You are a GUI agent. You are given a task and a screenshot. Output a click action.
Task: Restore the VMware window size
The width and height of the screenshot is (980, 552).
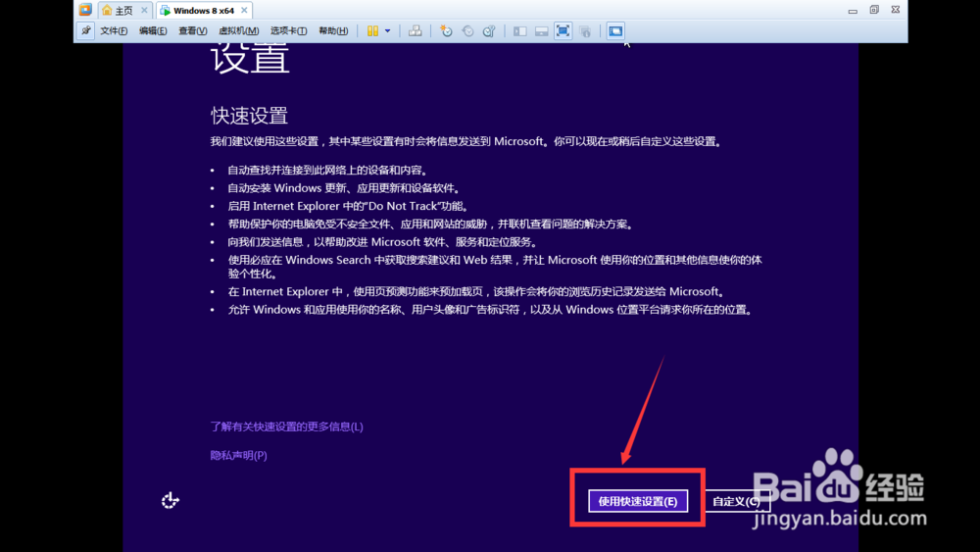click(x=874, y=10)
